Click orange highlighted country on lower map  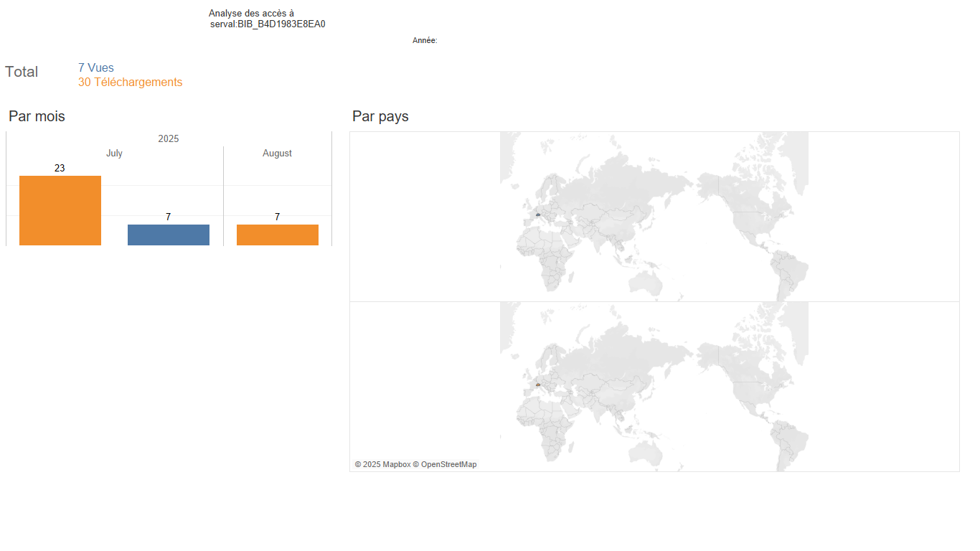click(537, 385)
